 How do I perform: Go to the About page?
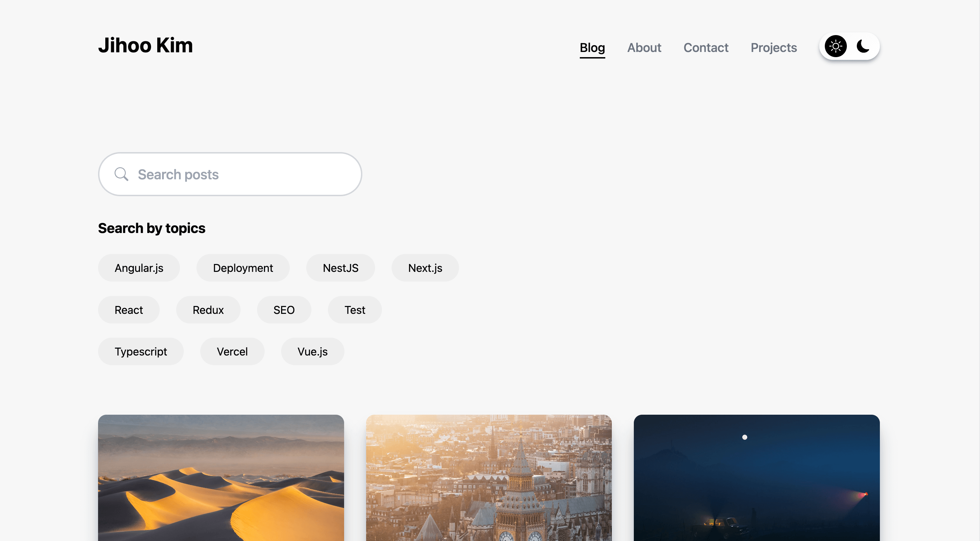(644, 47)
